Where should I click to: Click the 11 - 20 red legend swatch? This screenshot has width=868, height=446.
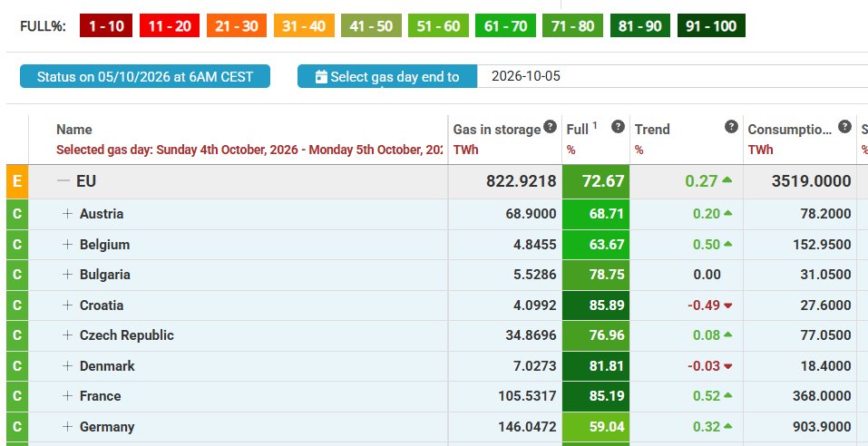pos(170,26)
